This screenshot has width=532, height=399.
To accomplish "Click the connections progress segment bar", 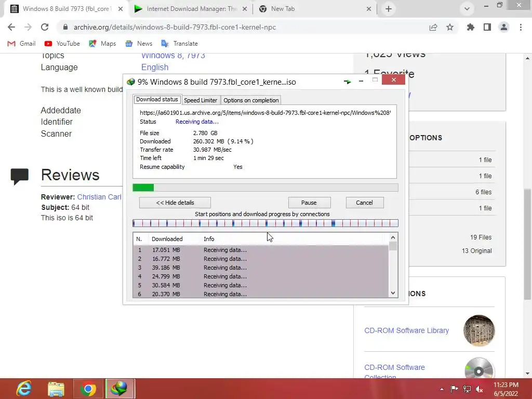I will [x=265, y=223].
